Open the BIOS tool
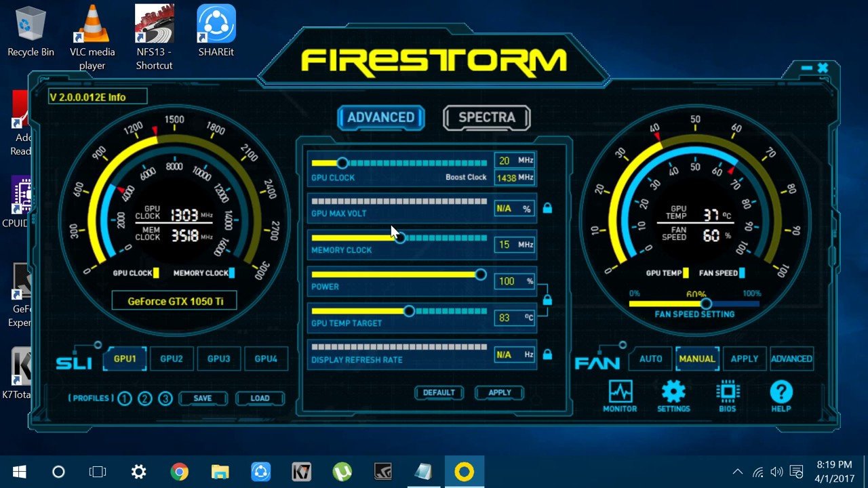Image resolution: width=868 pixels, height=488 pixels. point(727,392)
